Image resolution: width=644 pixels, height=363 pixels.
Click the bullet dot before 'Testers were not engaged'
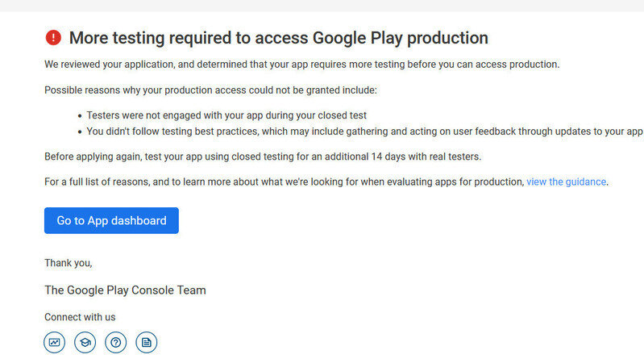pos(79,116)
